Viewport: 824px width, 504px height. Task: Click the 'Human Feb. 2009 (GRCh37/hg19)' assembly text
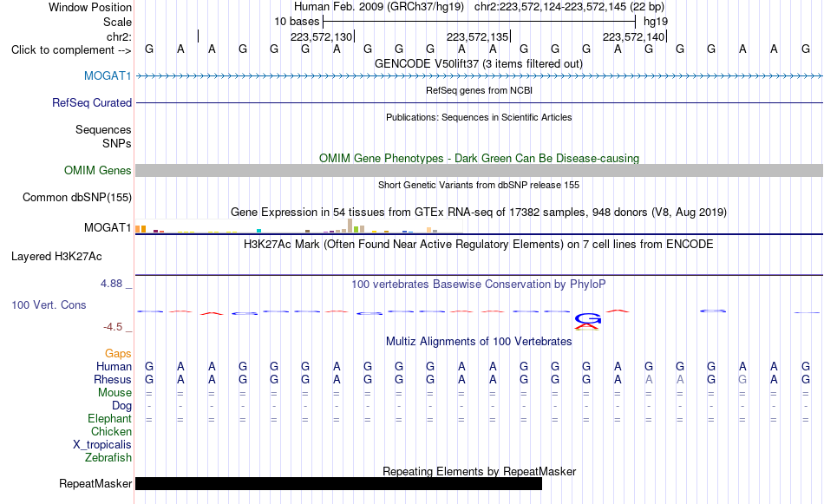[379, 7]
